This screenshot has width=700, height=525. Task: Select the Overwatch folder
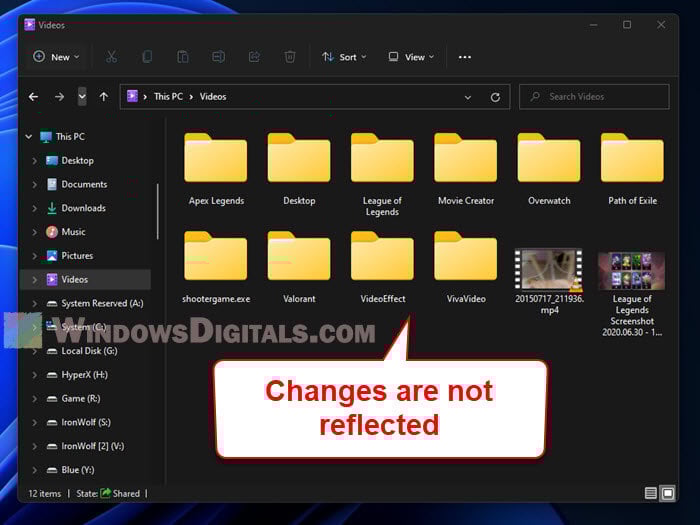(x=549, y=169)
